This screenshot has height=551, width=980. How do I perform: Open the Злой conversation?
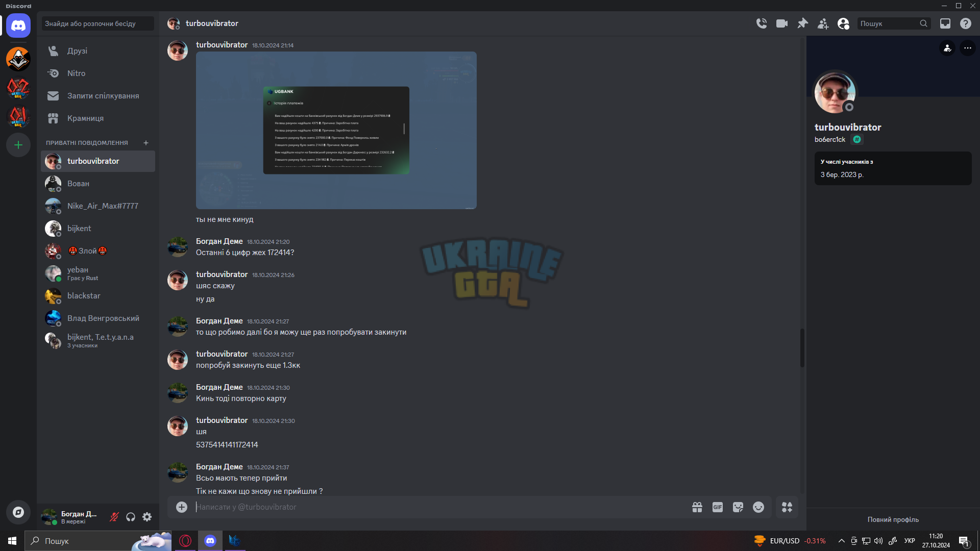[98, 251]
